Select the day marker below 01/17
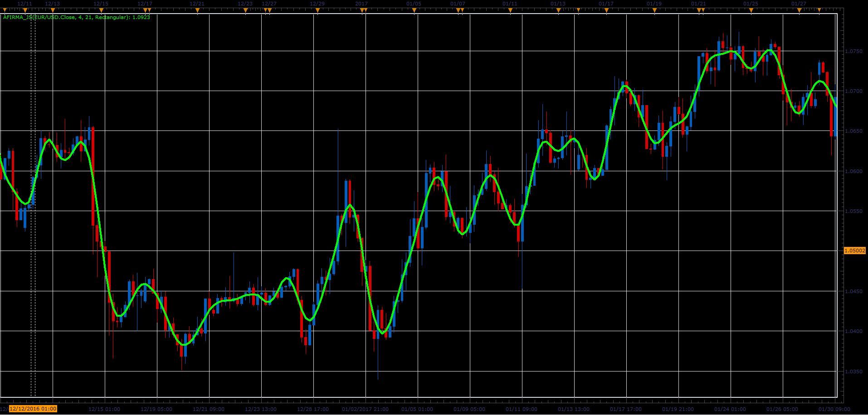Screen dimensions: 868x415 point(606,10)
